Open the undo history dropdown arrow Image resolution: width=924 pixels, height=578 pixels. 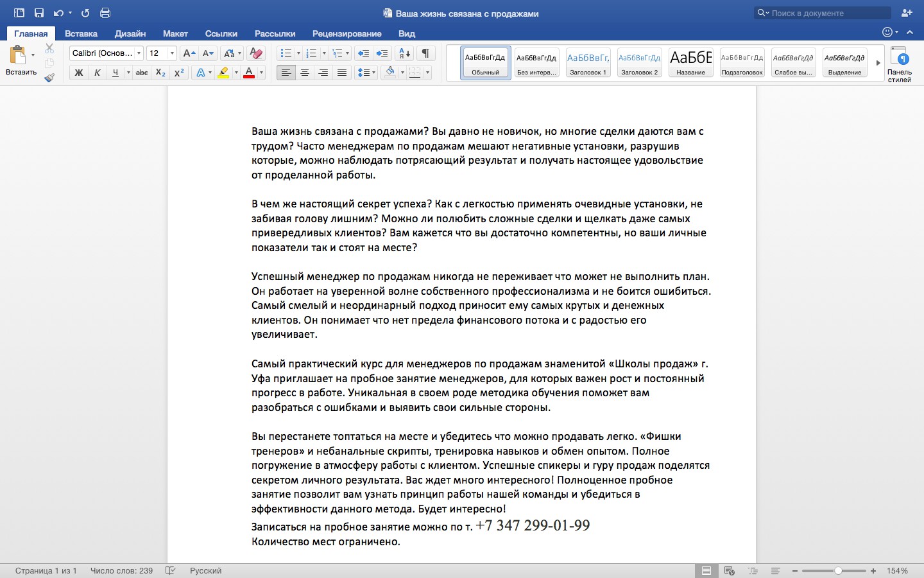click(x=70, y=13)
